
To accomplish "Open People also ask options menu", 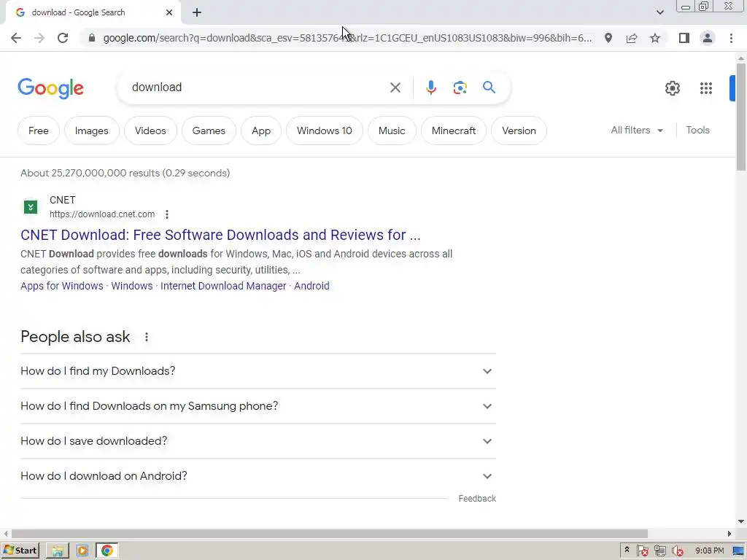I will coord(147,337).
